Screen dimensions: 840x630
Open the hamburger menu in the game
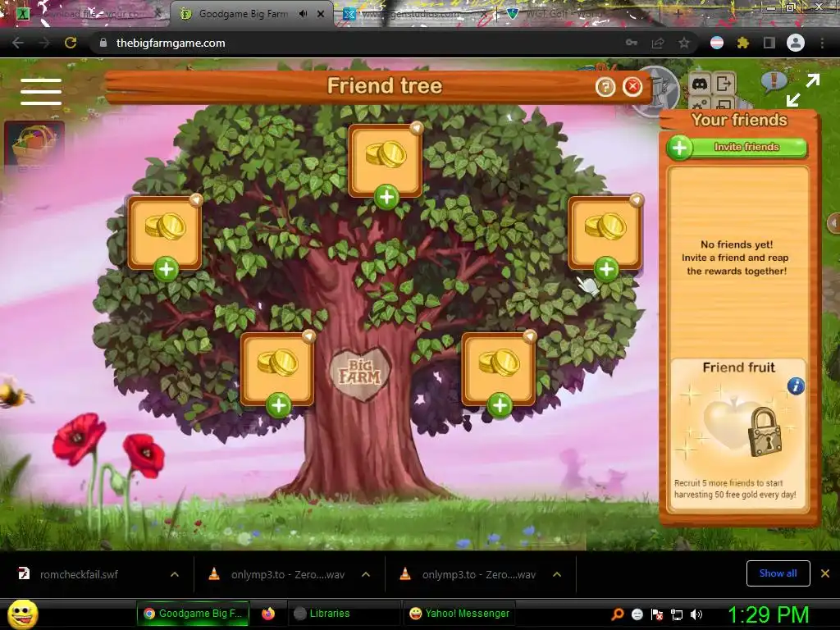click(41, 91)
